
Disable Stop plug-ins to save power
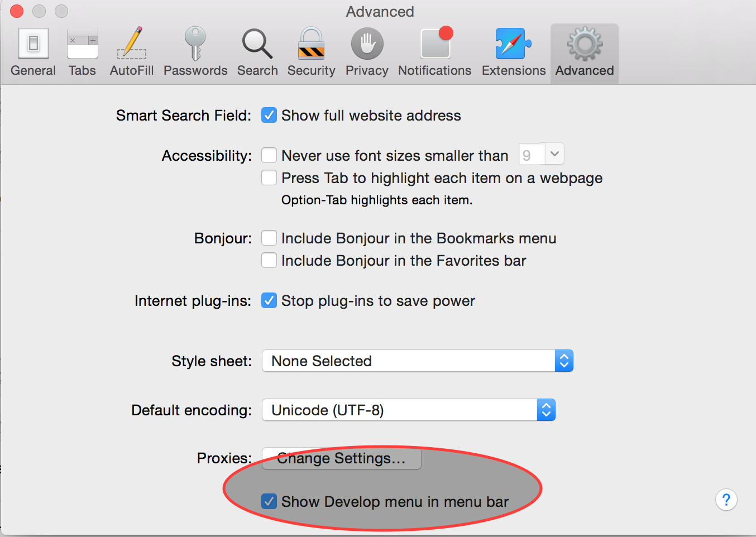269,301
